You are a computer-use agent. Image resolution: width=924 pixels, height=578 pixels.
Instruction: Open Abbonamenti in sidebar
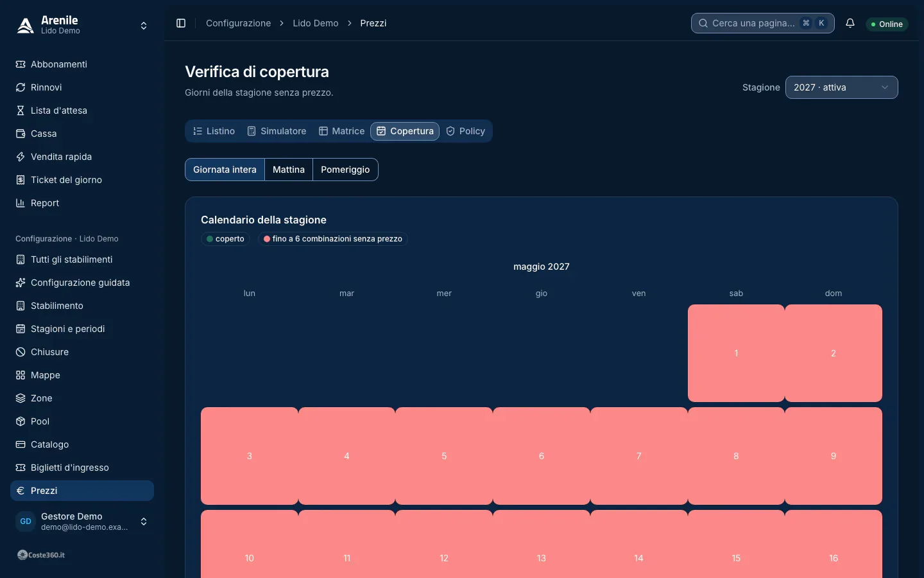coord(82,64)
